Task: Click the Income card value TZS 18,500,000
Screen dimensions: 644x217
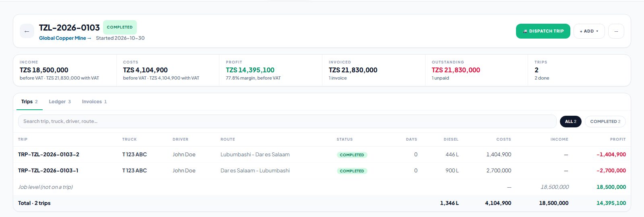Action: tap(44, 70)
